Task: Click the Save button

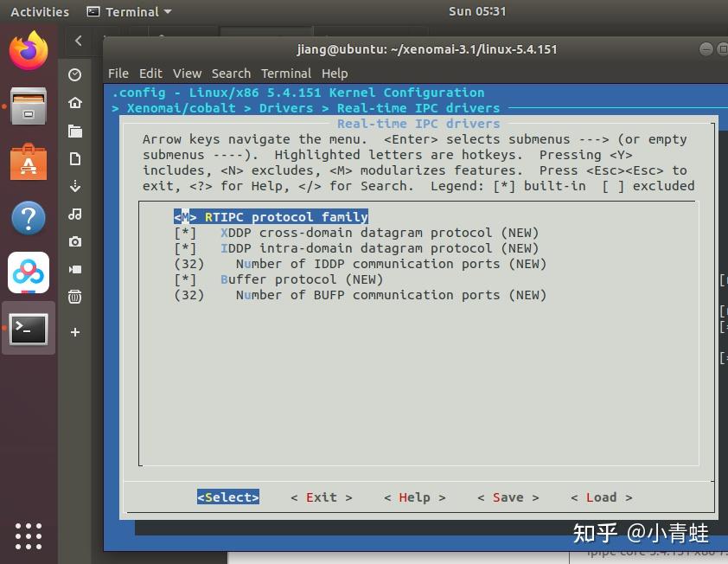Action: (x=508, y=497)
